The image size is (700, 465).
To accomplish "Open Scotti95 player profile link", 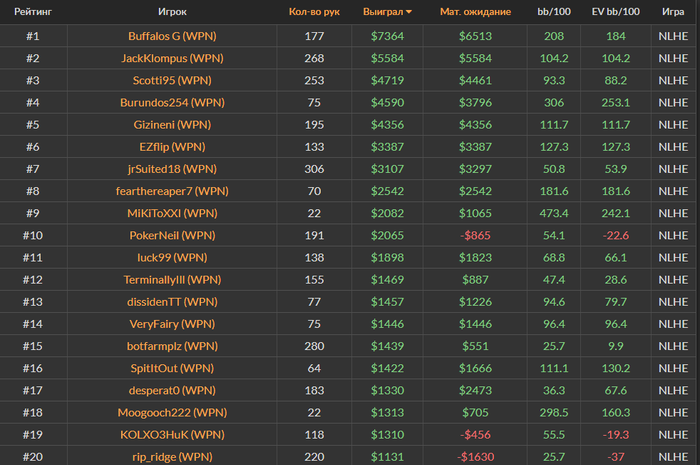I will click(x=172, y=80).
